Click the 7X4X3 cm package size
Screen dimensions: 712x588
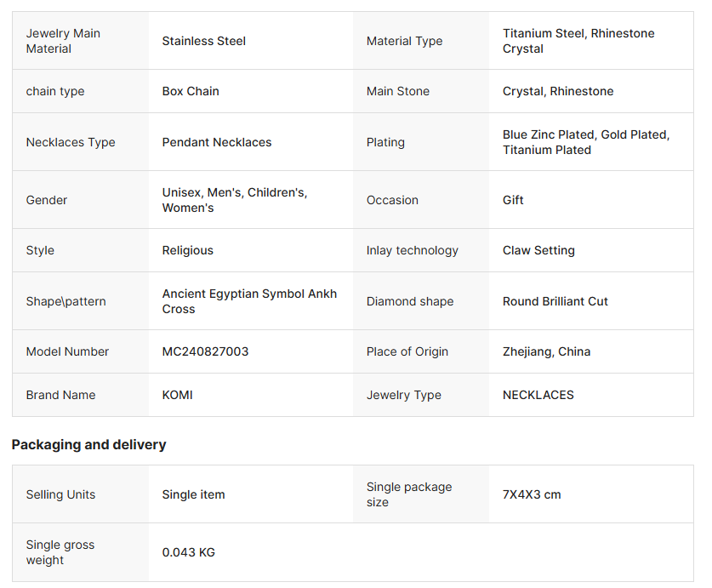coord(532,494)
